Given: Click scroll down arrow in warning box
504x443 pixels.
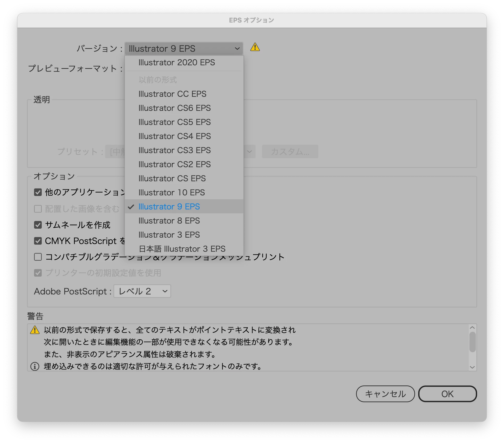Looking at the screenshot, I should coord(472,367).
